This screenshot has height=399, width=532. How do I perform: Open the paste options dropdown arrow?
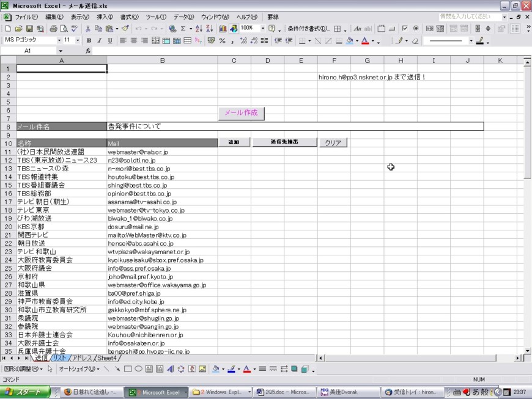117,29
